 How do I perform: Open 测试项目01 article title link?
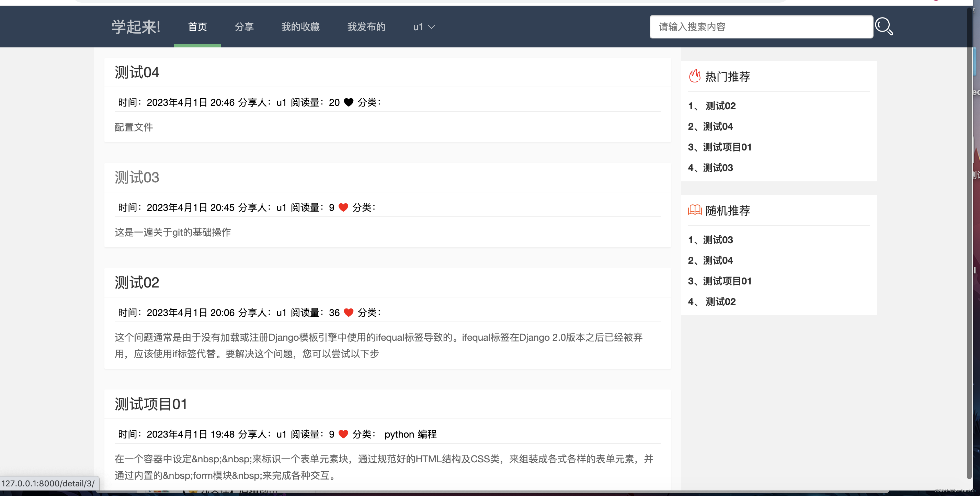pyautogui.click(x=151, y=404)
